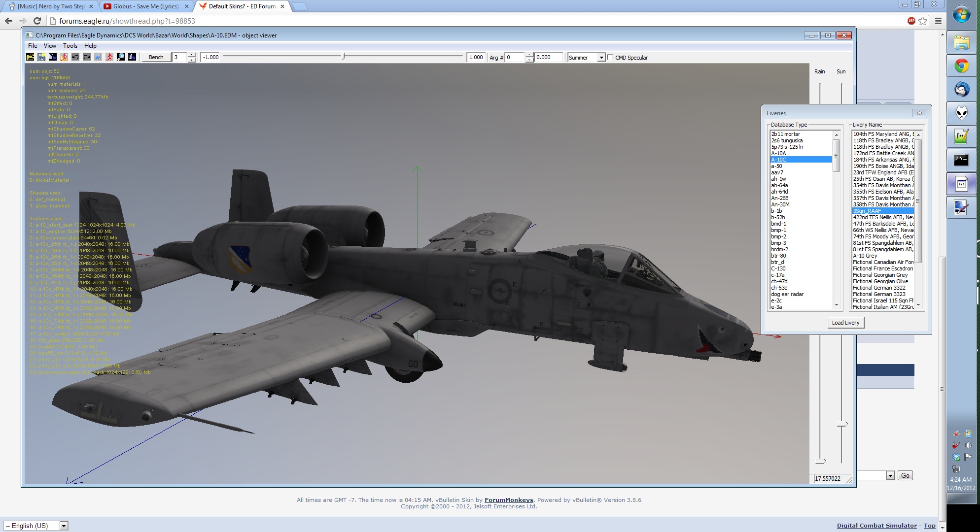Click the Windows Start orb
The image size is (980, 532).
click(961, 14)
